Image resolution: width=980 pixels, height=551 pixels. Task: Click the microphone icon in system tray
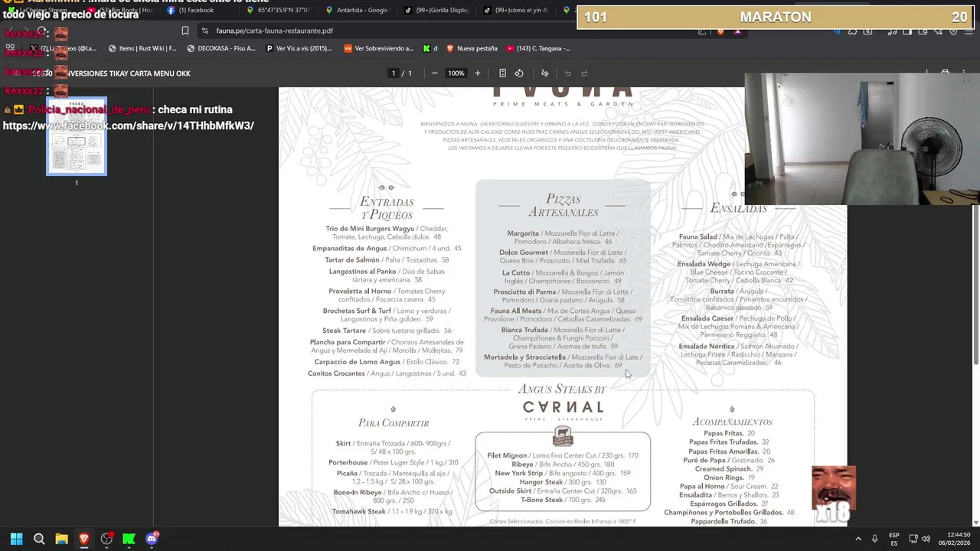[874, 539]
